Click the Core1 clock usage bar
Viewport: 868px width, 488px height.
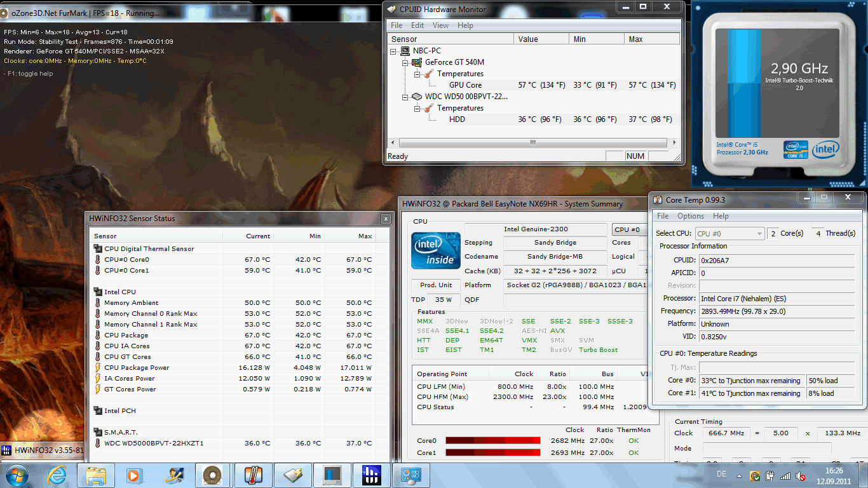493,453
